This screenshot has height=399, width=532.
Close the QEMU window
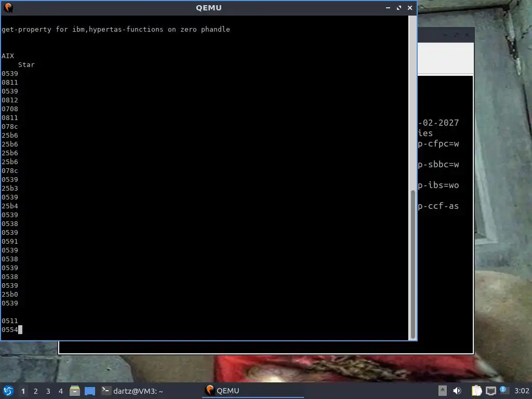410,8
